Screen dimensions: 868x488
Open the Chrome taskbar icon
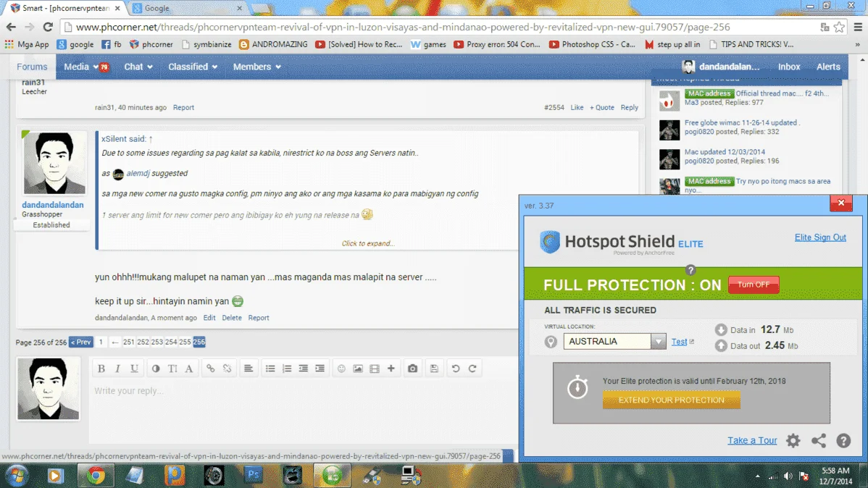click(96, 475)
